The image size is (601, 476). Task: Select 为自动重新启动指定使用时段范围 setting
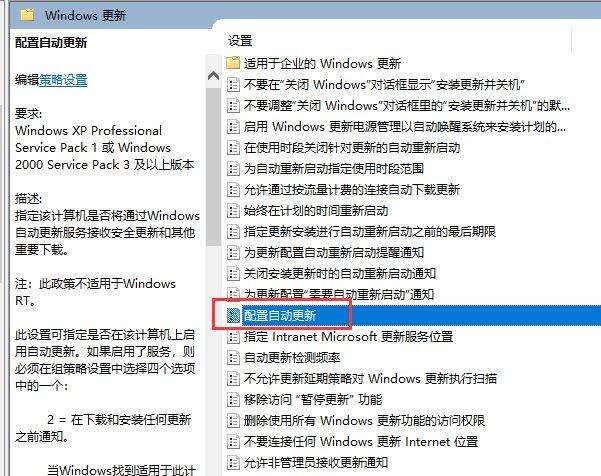333,168
